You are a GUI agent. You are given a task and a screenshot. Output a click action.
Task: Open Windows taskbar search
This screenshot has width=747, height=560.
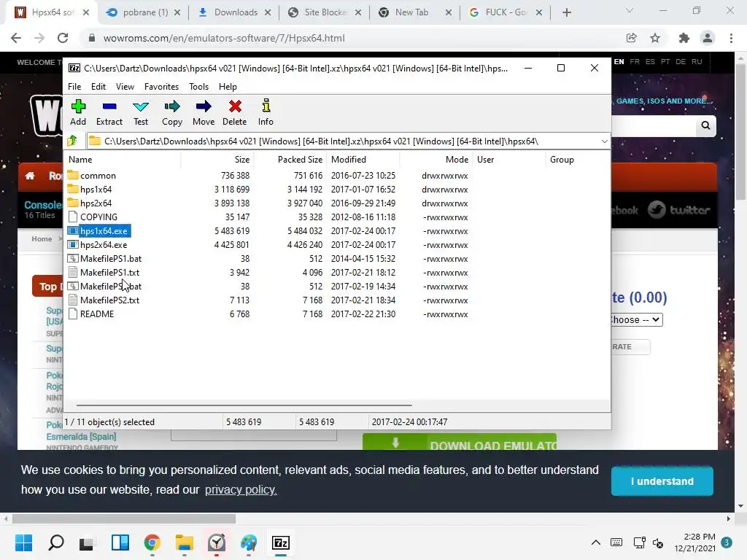55,542
